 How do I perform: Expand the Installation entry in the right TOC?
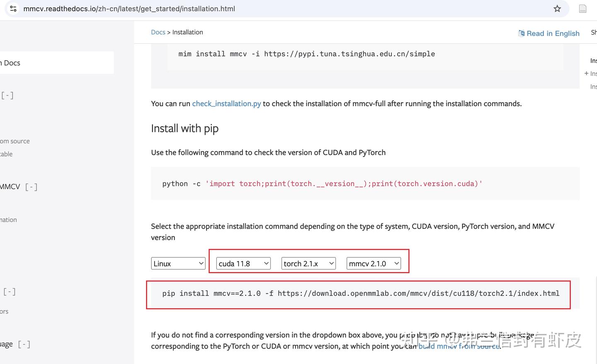(x=587, y=73)
